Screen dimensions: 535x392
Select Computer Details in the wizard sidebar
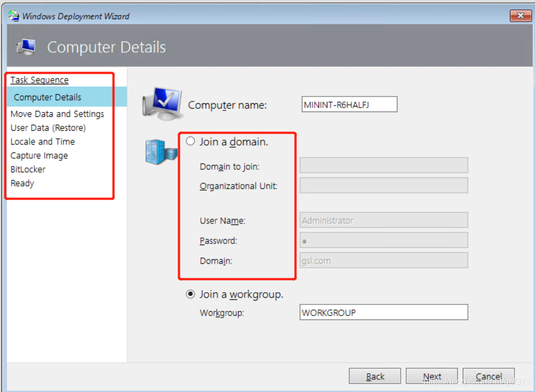coord(67,97)
